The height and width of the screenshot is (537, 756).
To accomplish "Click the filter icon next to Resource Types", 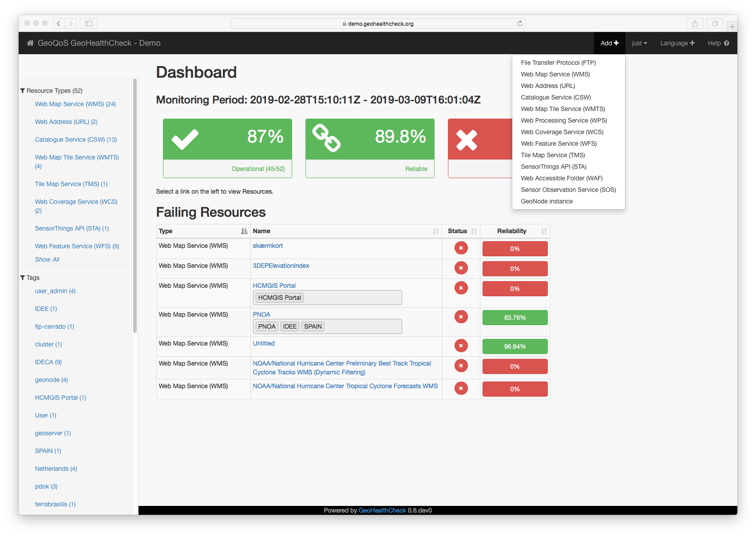I will coord(23,91).
